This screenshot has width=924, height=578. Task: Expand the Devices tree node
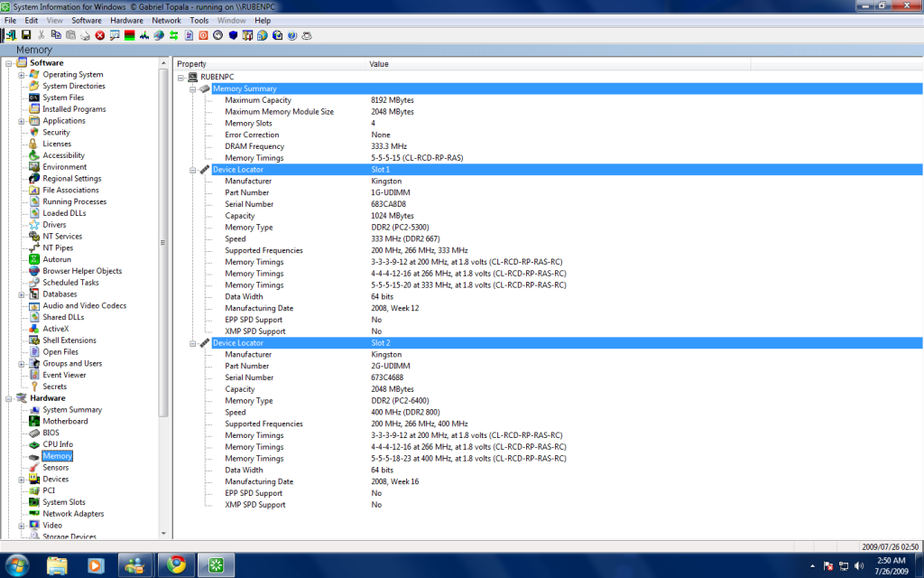pyautogui.click(x=22, y=480)
